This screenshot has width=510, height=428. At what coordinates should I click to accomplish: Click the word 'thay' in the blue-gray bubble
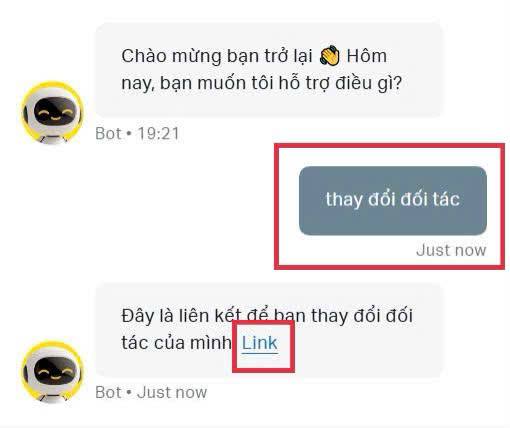click(344, 200)
